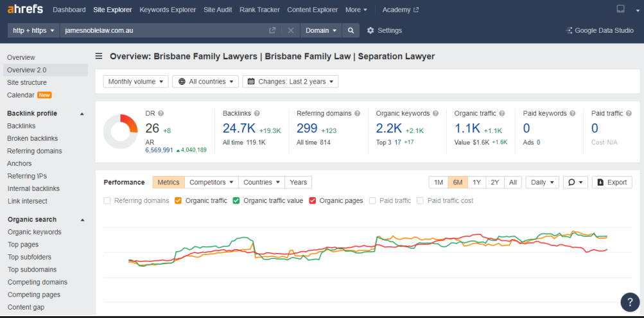Open Changes: Last 2 years dropdown
The image size is (644, 318).
tap(290, 82)
